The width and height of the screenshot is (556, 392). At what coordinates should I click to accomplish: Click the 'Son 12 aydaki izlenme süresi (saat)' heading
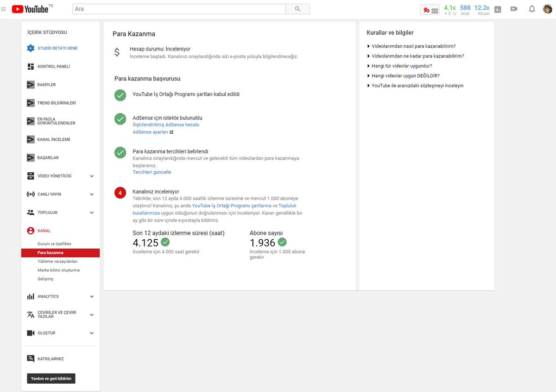click(x=178, y=233)
